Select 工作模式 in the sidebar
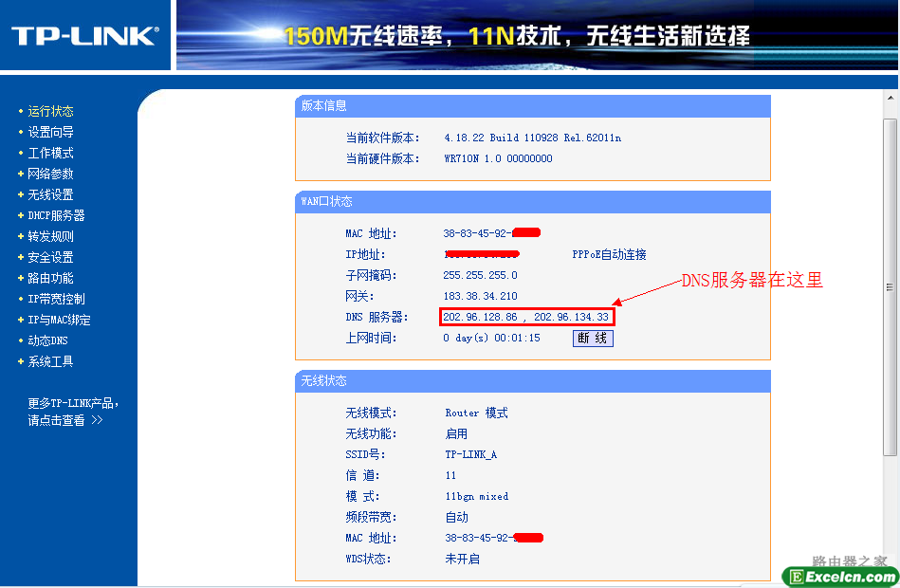Viewport: 900px width, 588px height. point(50,154)
